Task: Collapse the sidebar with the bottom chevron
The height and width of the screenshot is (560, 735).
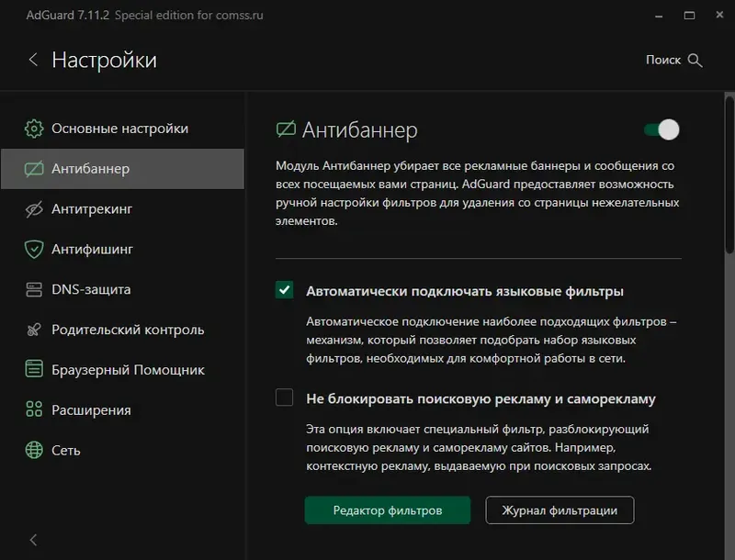Action: click(33, 540)
